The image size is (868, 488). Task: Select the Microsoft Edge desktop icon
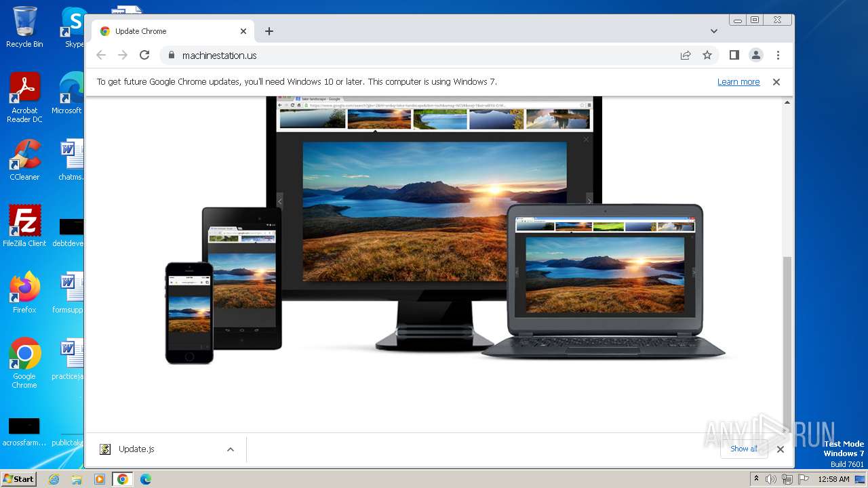[x=68, y=94]
